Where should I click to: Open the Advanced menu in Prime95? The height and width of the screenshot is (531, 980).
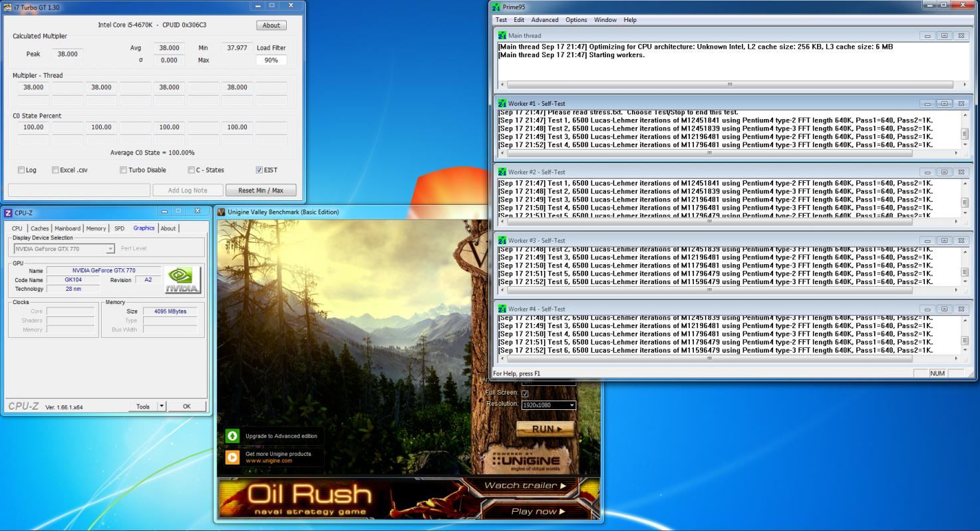tap(545, 20)
